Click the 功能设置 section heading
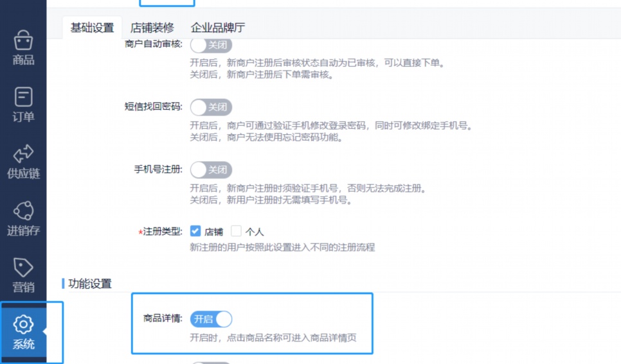The image size is (621, 364). pos(89,283)
